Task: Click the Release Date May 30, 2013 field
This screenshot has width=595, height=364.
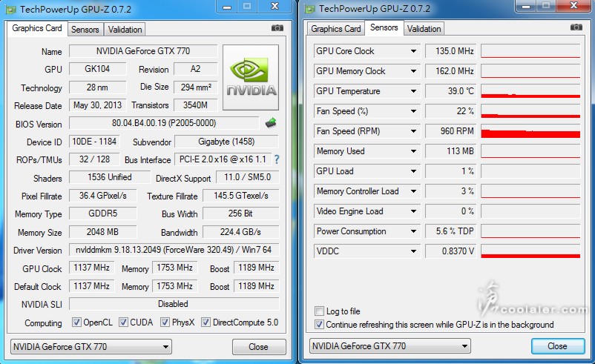Action: click(x=97, y=105)
